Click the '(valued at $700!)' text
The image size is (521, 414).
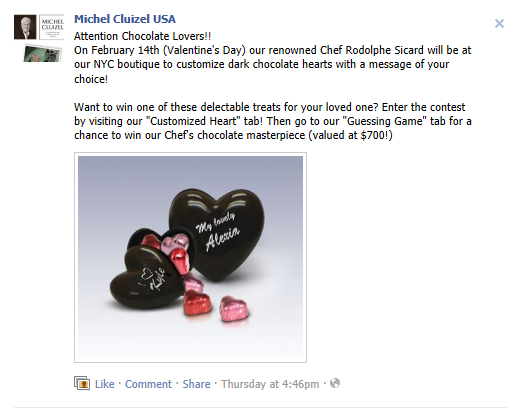click(x=350, y=135)
